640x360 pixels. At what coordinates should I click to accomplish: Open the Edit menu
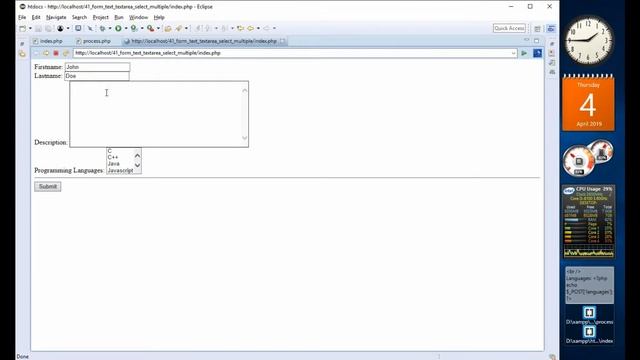36,18
